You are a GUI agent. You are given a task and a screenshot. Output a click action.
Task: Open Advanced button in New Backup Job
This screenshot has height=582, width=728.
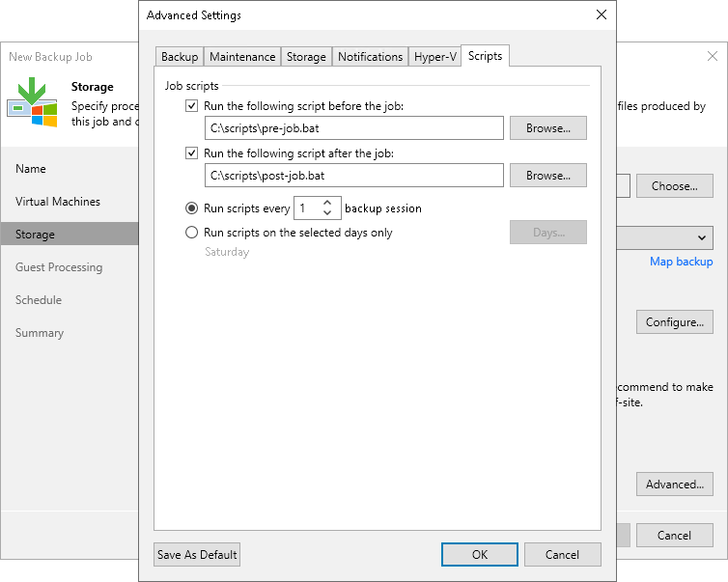point(675,485)
